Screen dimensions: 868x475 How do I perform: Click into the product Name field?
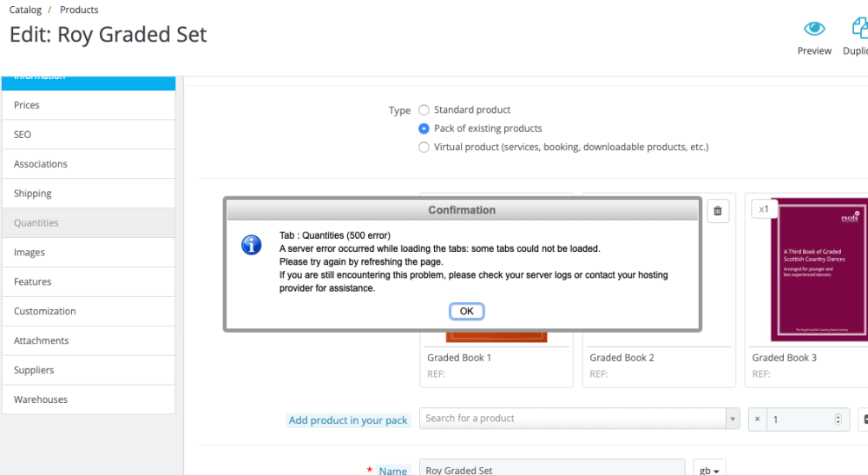pos(551,470)
